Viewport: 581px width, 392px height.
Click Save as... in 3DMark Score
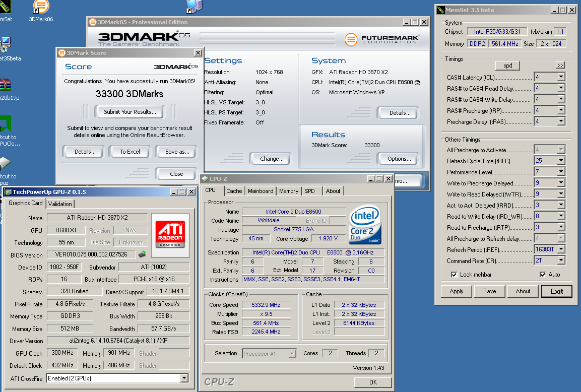click(x=177, y=152)
